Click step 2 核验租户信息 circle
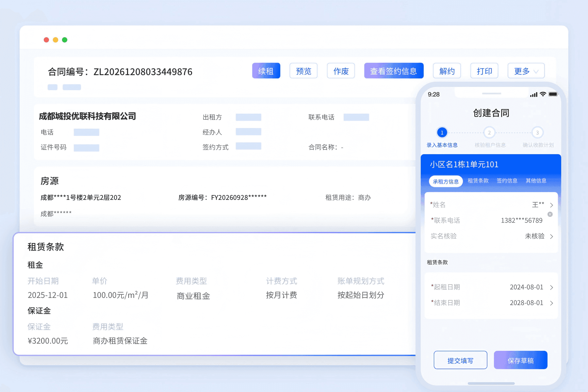This screenshot has height=392, width=588. (x=489, y=133)
